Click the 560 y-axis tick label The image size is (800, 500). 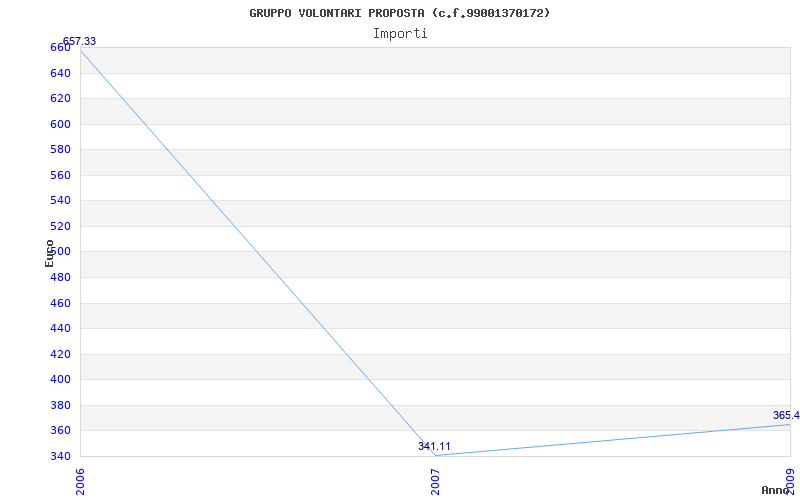tap(60, 176)
